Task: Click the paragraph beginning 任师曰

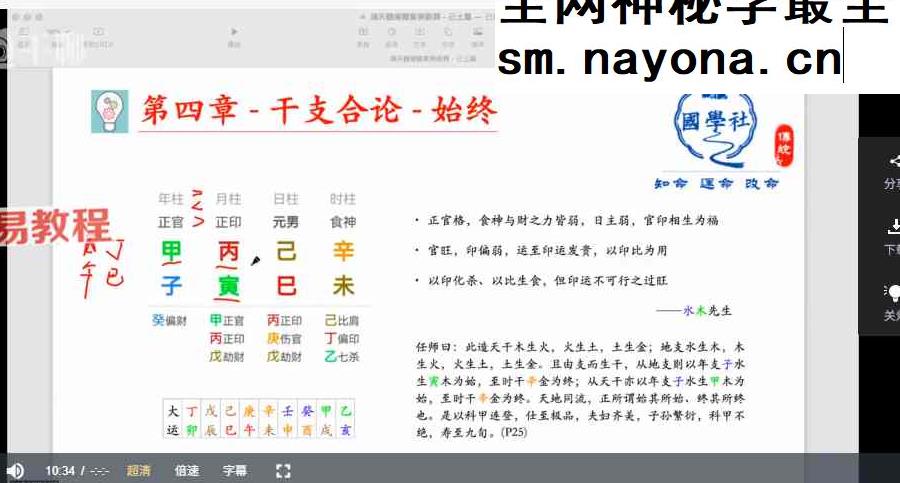Action: click(580, 389)
